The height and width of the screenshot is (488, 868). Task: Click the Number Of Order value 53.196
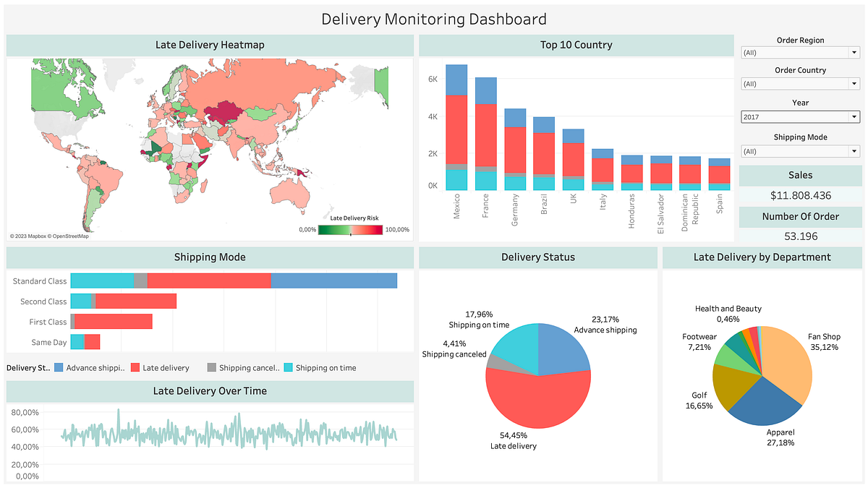(x=800, y=236)
